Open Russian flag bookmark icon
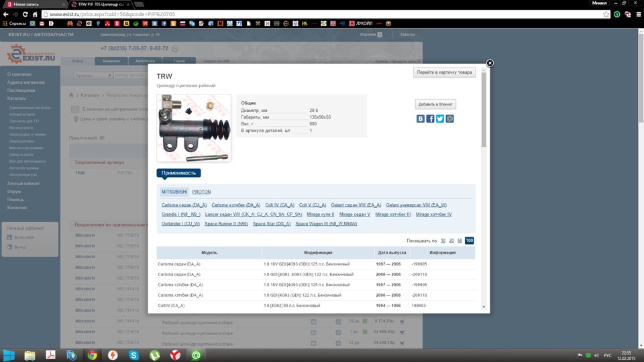The width and height of the screenshot is (644, 362). pos(182,23)
